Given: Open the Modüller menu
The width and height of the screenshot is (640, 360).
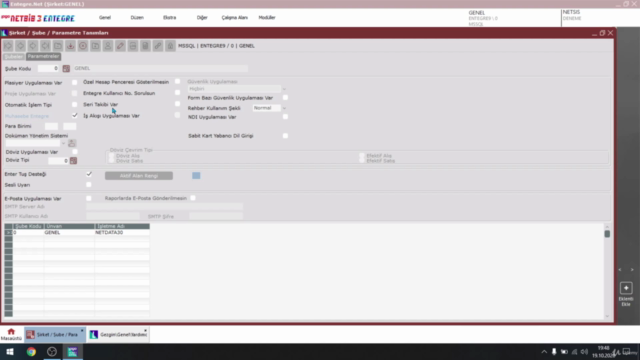Looking at the screenshot, I should 267,18.
